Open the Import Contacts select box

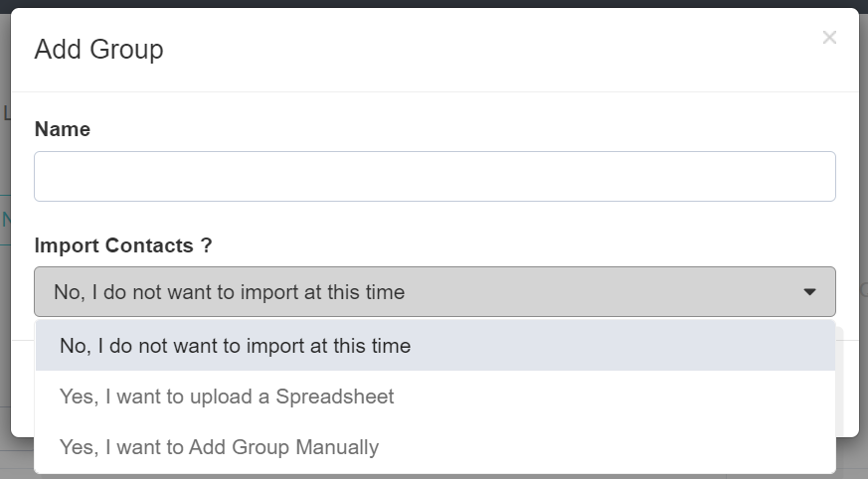(434, 292)
